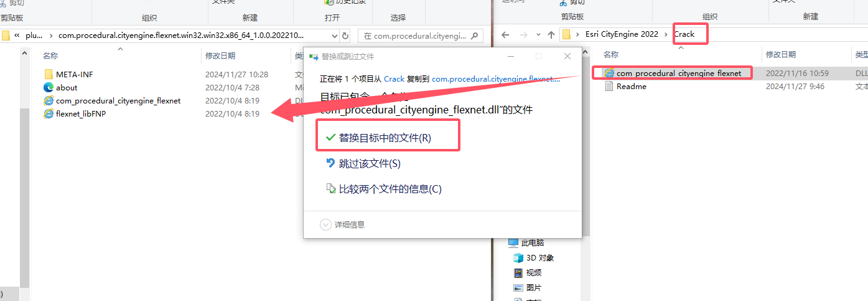Click date 2024/11/27 10:28 of META-INF
The height and width of the screenshot is (301, 868).
tap(236, 74)
